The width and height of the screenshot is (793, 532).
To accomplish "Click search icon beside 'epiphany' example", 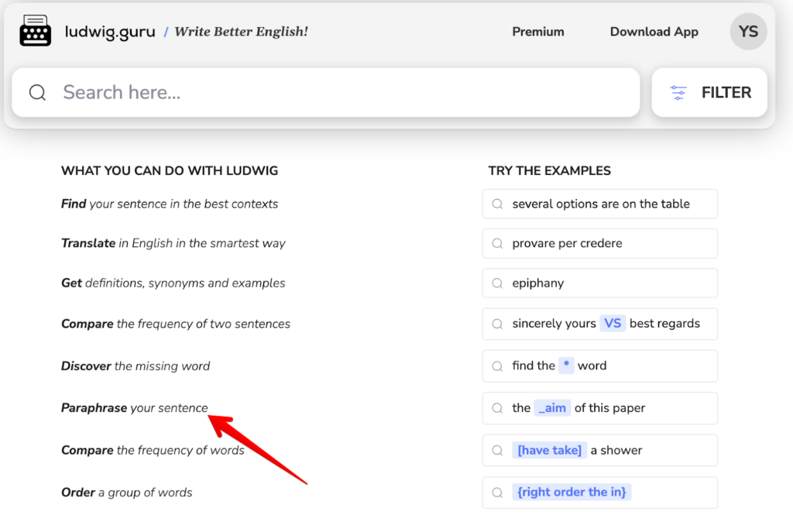I will [x=498, y=283].
